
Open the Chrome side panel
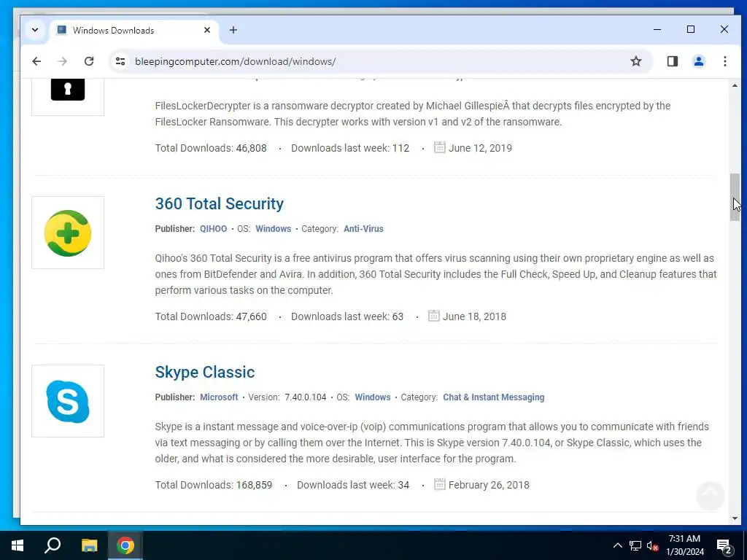coord(672,61)
